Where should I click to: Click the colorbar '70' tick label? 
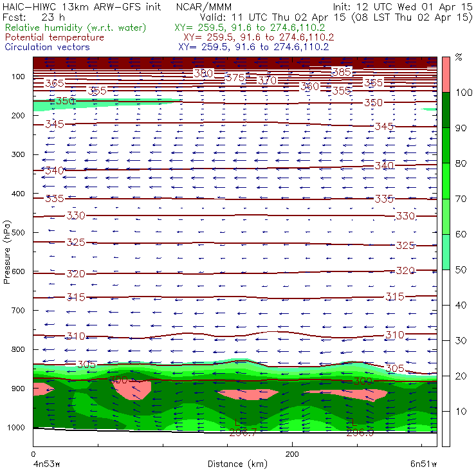coord(461,199)
